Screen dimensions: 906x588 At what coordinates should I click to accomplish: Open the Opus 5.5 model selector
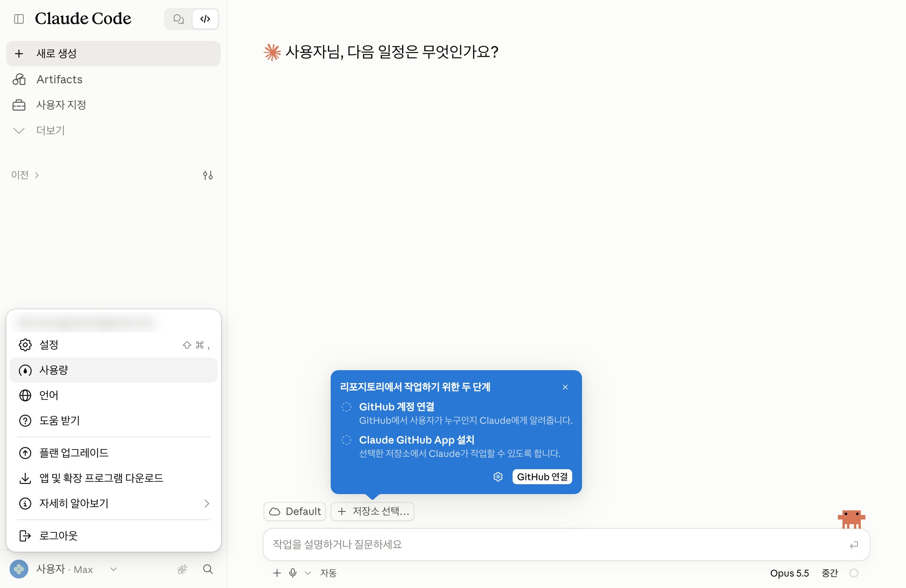[790, 573]
